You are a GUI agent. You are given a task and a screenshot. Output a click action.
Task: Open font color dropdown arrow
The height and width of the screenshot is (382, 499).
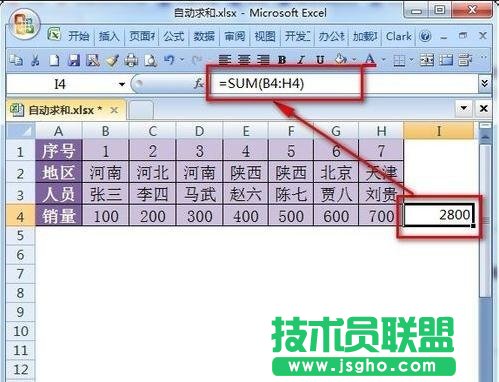pos(383,60)
